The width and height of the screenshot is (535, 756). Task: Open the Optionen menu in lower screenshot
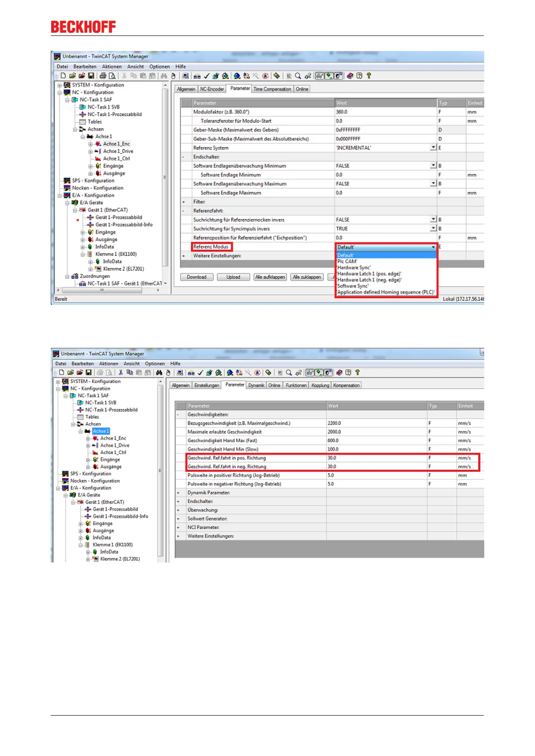tap(155, 364)
